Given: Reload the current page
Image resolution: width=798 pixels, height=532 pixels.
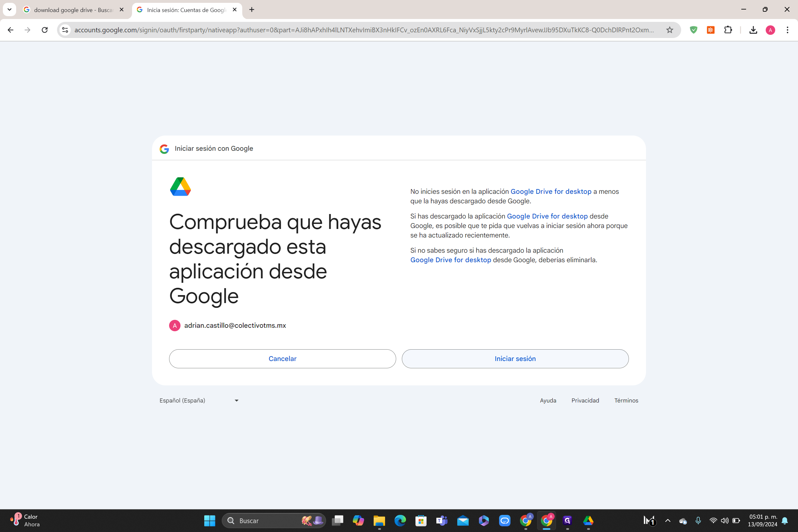Looking at the screenshot, I should pyautogui.click(x=44, y=30).
